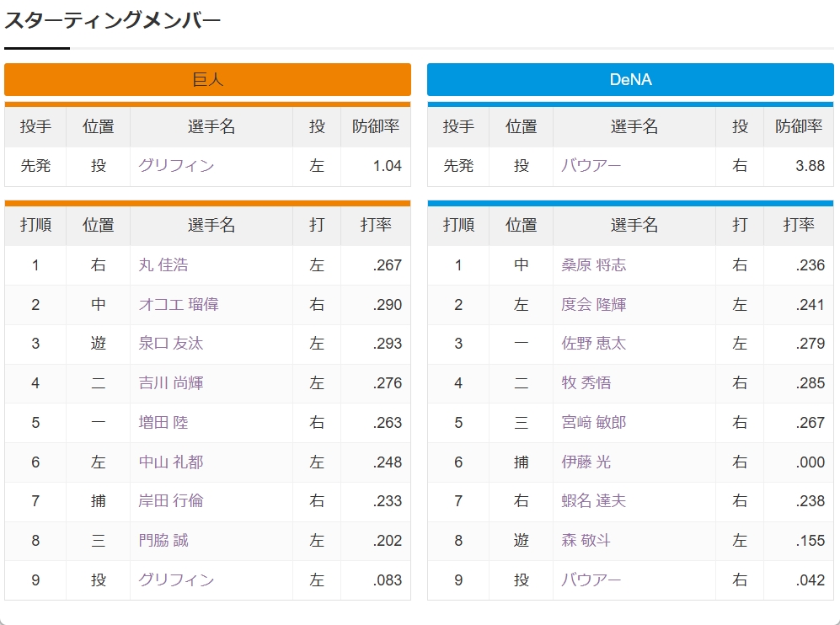Open player page for 桑原 将志

(x=594, y=265)
